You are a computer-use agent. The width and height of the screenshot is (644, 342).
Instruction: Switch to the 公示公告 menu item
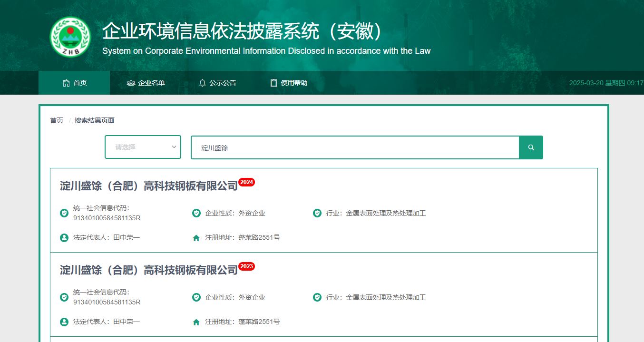tap(217, 82)
